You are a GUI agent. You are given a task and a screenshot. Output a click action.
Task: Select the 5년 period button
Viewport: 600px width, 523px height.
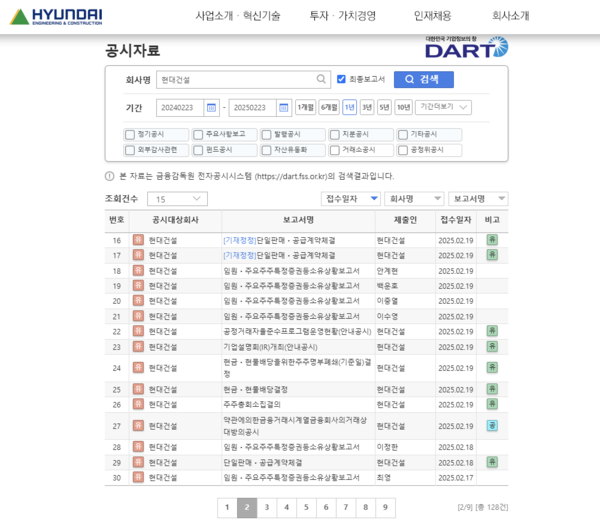click(384, 108)
